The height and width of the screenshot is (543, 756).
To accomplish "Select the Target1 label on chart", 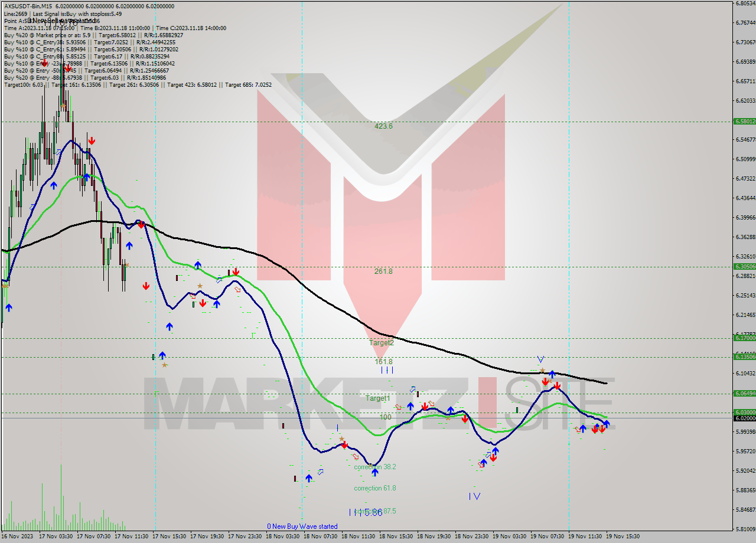I will point(378,398).
